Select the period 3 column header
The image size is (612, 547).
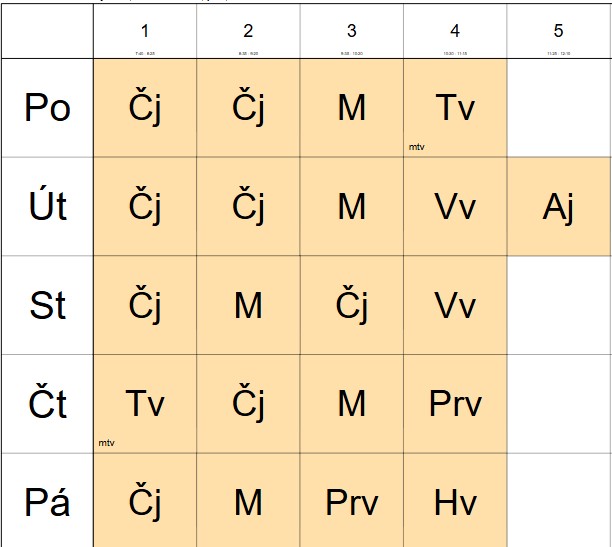pos(352,33)
